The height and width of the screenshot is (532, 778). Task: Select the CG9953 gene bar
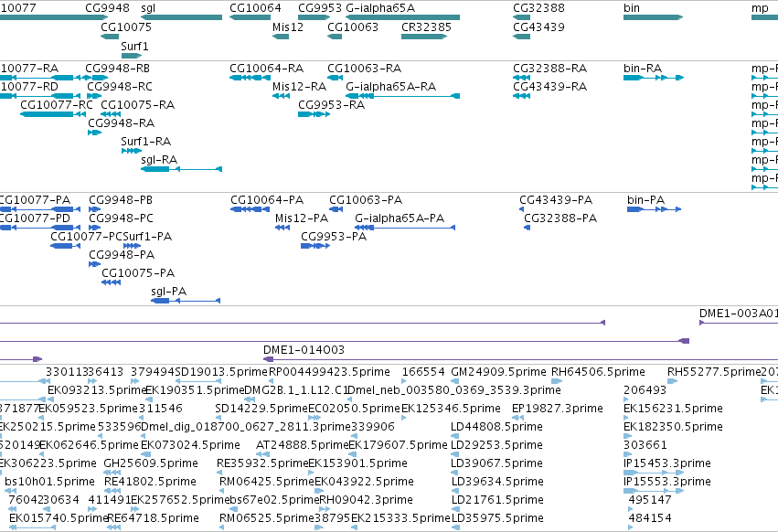[314, 17]
